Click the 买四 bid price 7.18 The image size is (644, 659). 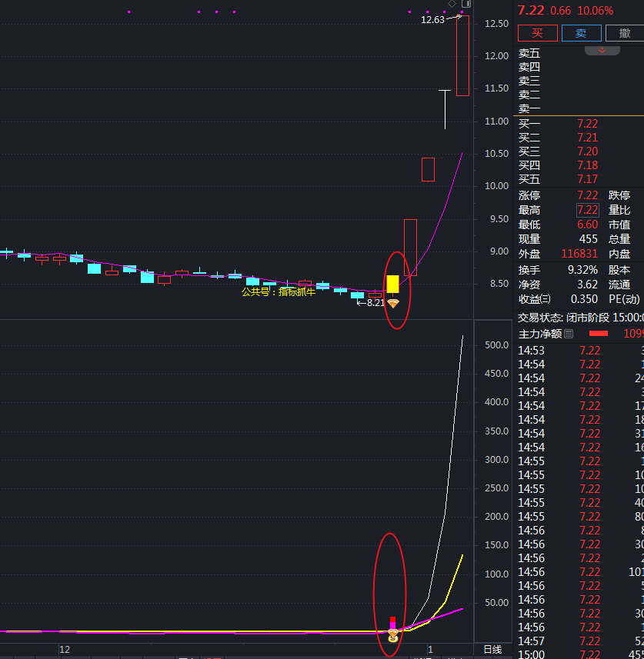click(x=588, y=165)
